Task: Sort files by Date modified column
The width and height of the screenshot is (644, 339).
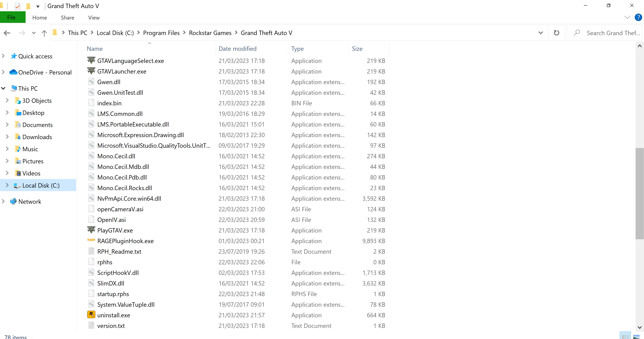Action: click(x=237, y=49)
